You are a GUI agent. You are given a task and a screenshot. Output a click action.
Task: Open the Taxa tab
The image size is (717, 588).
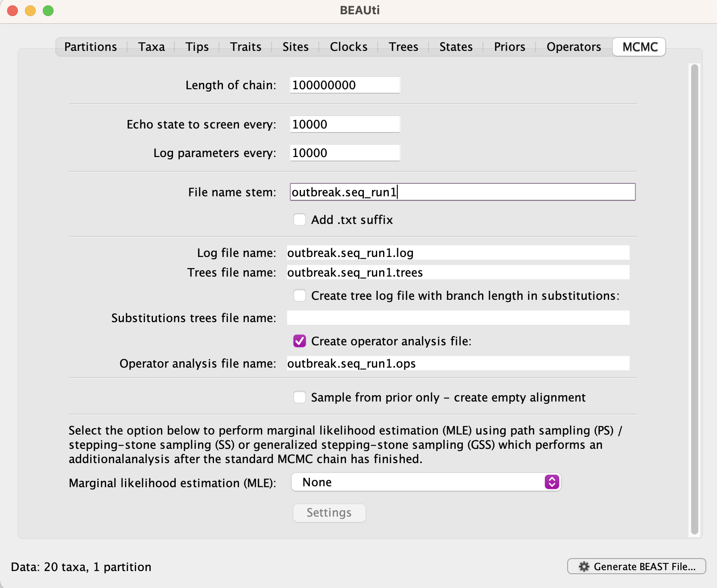tap(151, 47)
